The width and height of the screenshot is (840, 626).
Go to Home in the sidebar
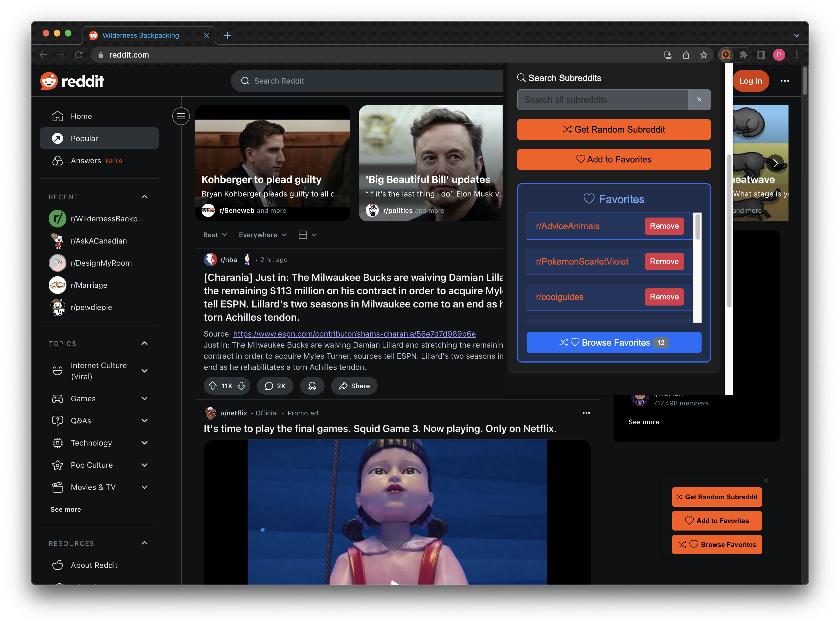[99, 116]
